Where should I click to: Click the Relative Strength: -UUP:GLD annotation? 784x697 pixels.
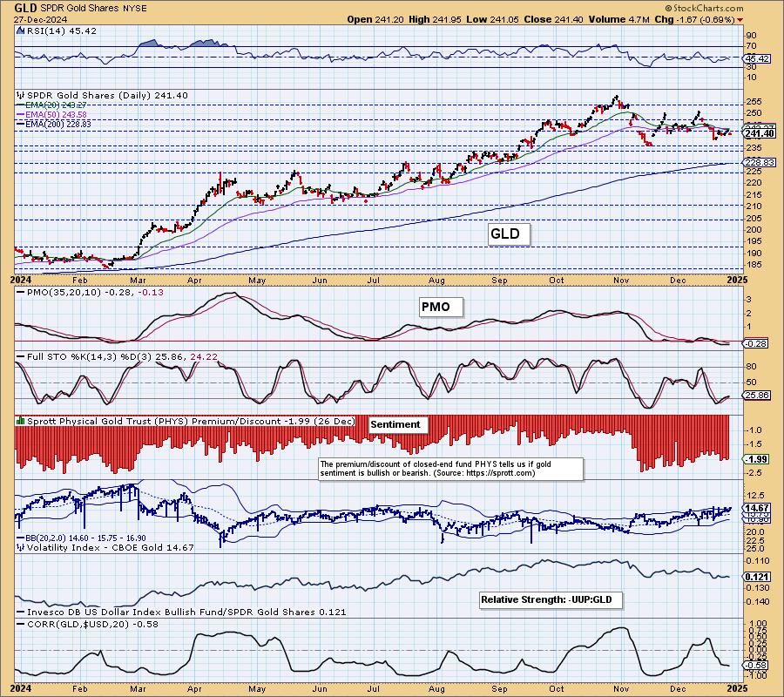coord(551,599)
